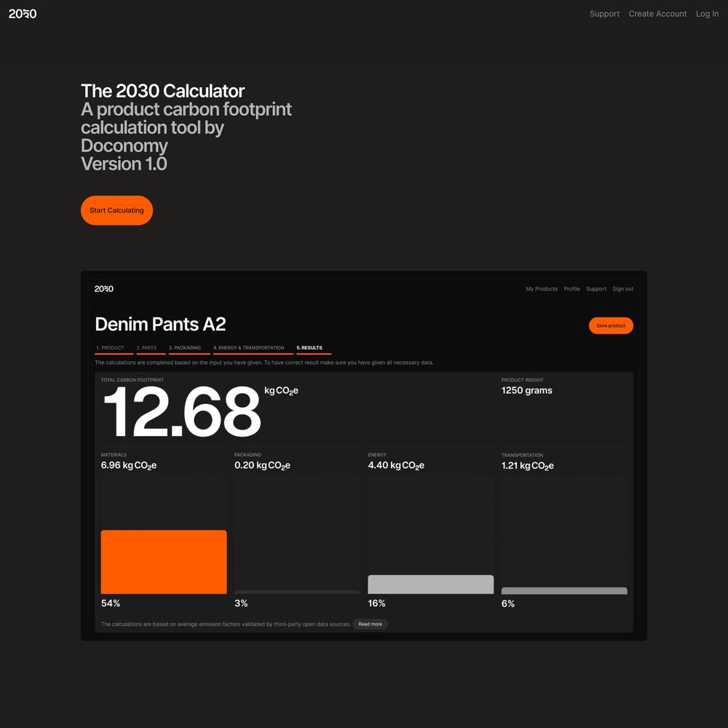Click the Start Calculating button
Screen dimensions: 728x728
116,210
